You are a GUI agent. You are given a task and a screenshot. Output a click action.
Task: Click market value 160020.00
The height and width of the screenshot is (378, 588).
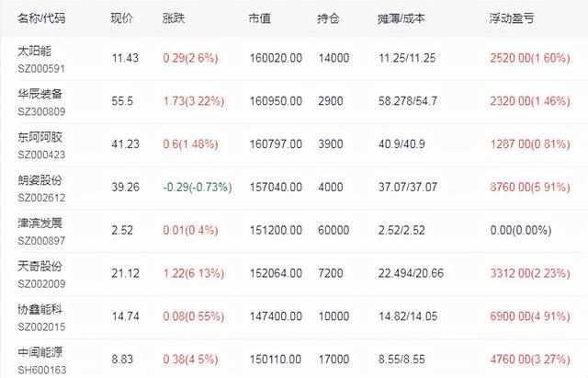point(276,58)
